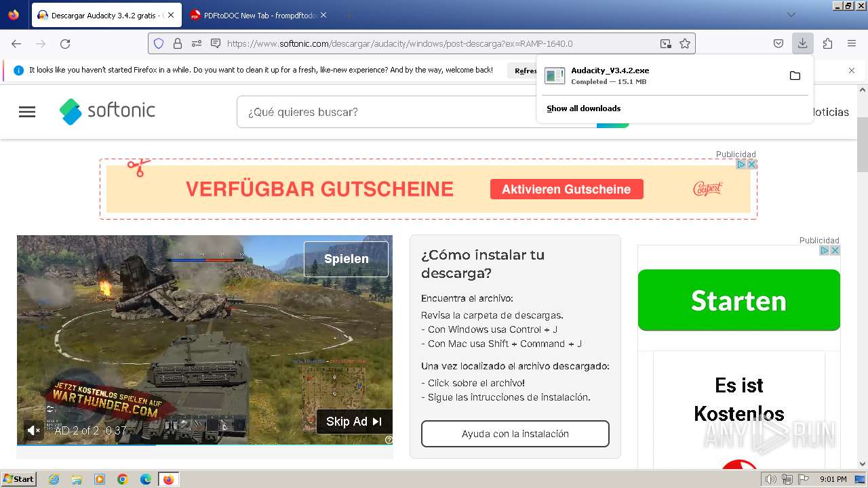Click the network icon in system tray

787,479
